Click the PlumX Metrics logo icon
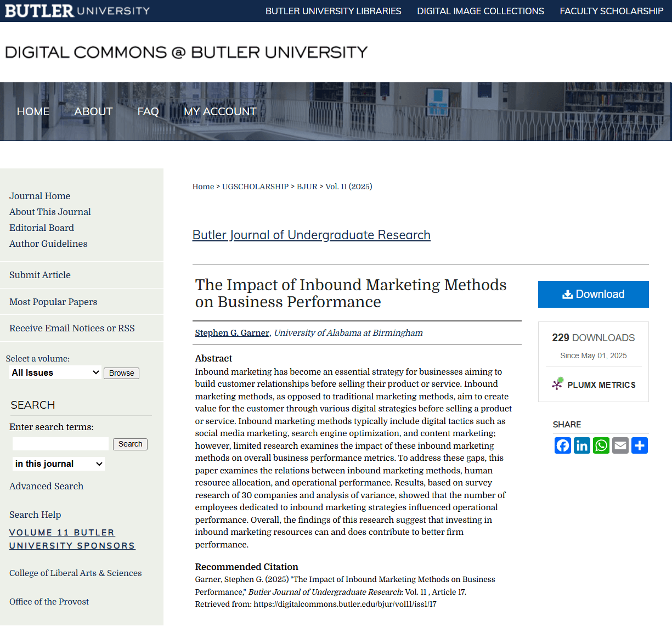672x638 pixels. tap(558, 384)
